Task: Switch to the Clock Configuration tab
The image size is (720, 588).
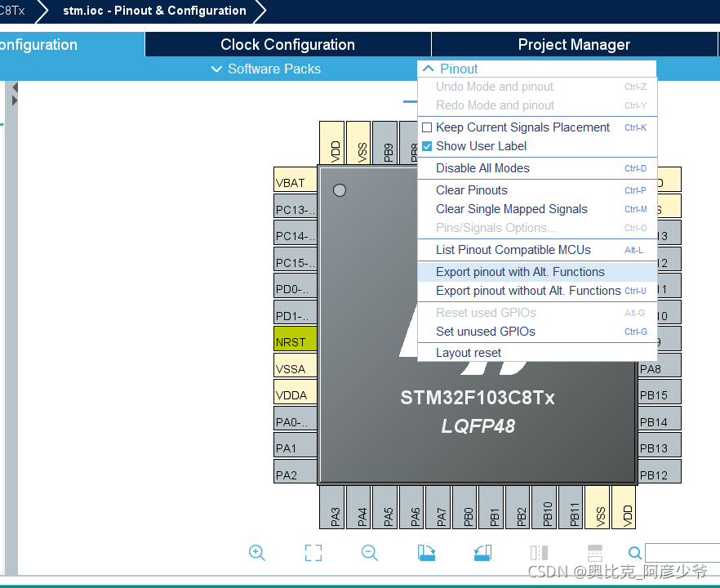Action: pyautogui.click(x=287, y=45)
